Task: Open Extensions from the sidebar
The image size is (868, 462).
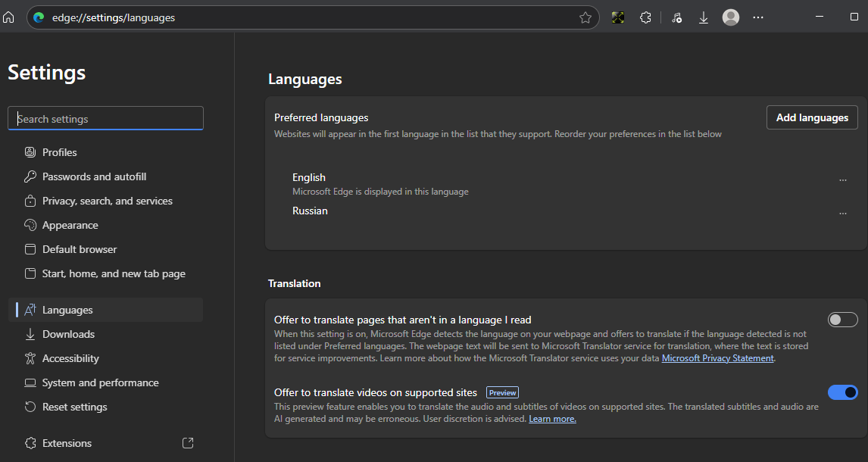Action: 106,443
